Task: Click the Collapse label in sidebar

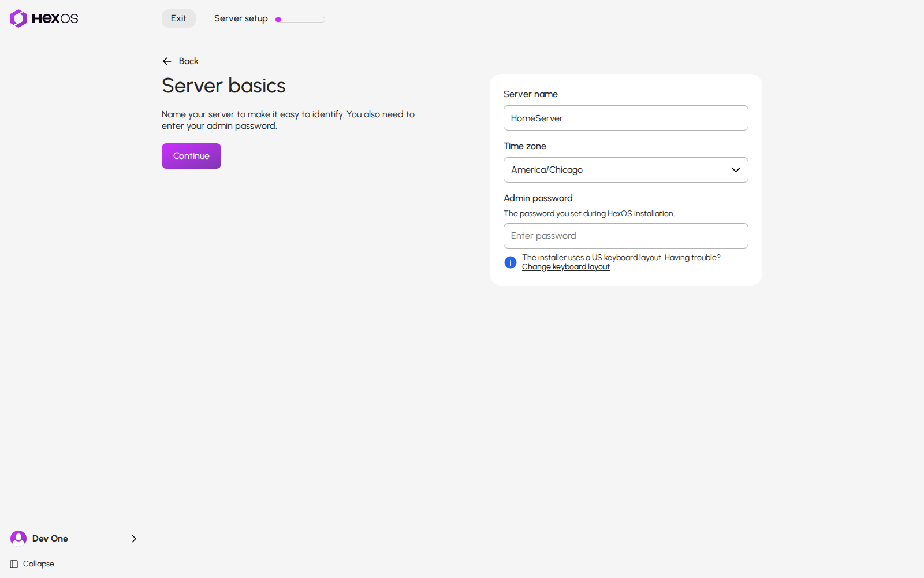Action: 39,564
